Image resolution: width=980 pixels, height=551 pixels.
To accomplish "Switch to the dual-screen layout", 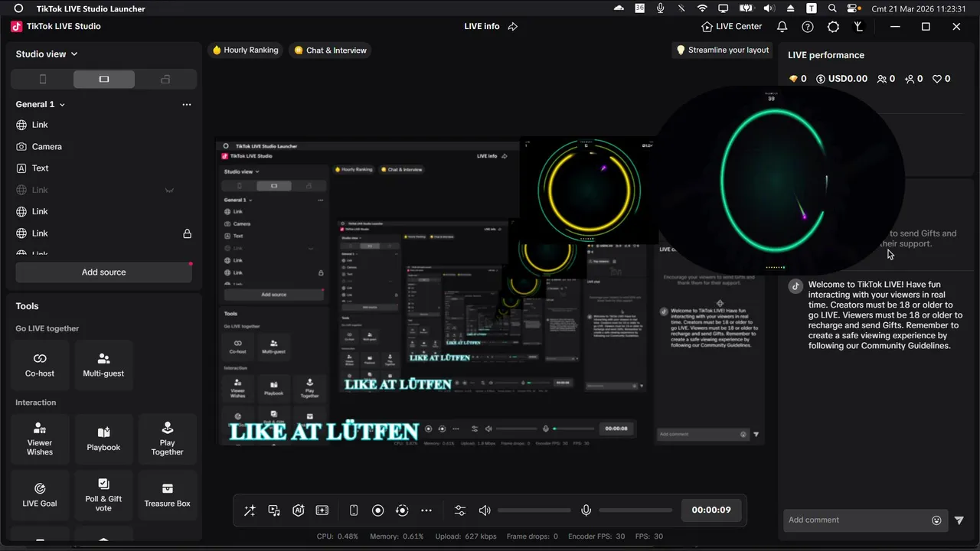I will [165, 79].
